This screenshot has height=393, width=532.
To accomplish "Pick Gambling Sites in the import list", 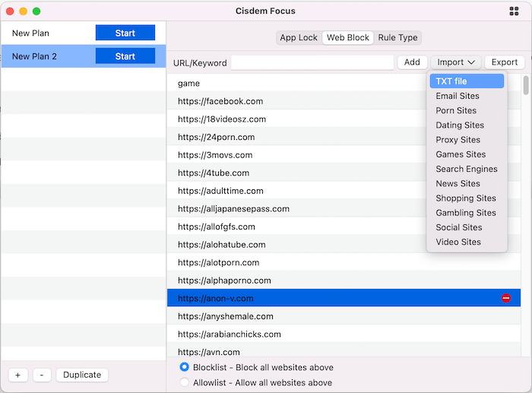I will (465, 213).
